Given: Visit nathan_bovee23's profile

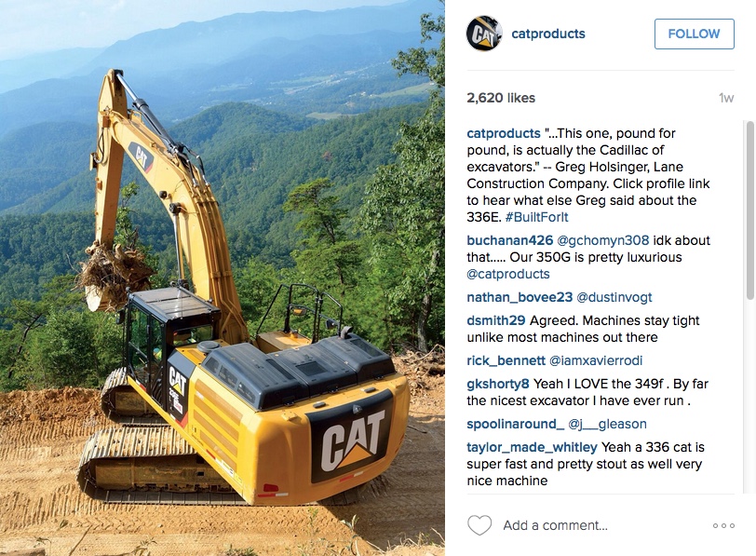Looking at the screenshot, I should [520, 297].
